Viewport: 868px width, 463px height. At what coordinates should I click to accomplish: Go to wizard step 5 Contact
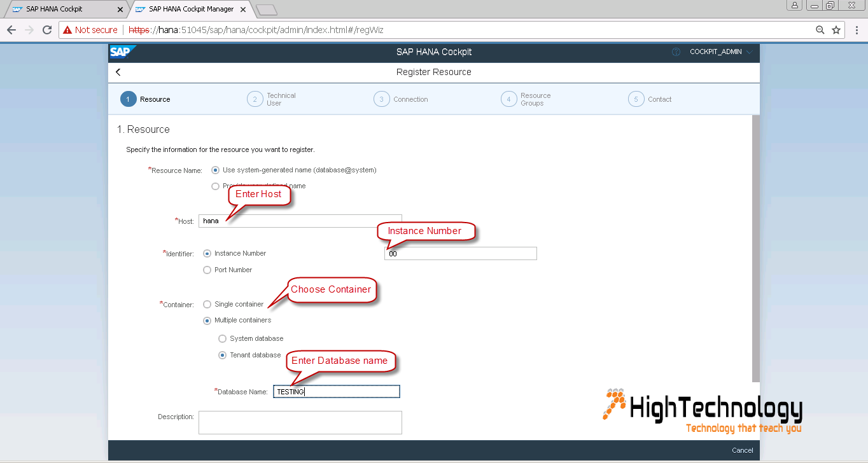click(650, 99)
